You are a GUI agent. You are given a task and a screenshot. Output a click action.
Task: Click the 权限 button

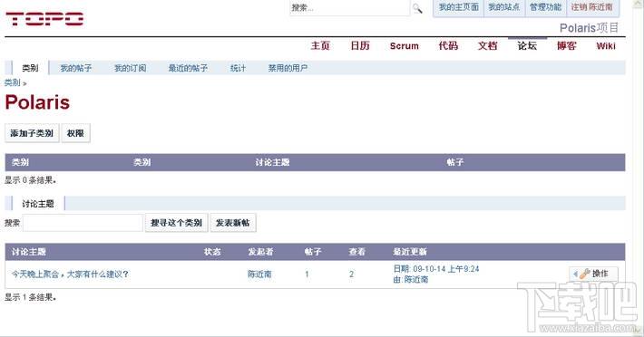pos(75,133)
